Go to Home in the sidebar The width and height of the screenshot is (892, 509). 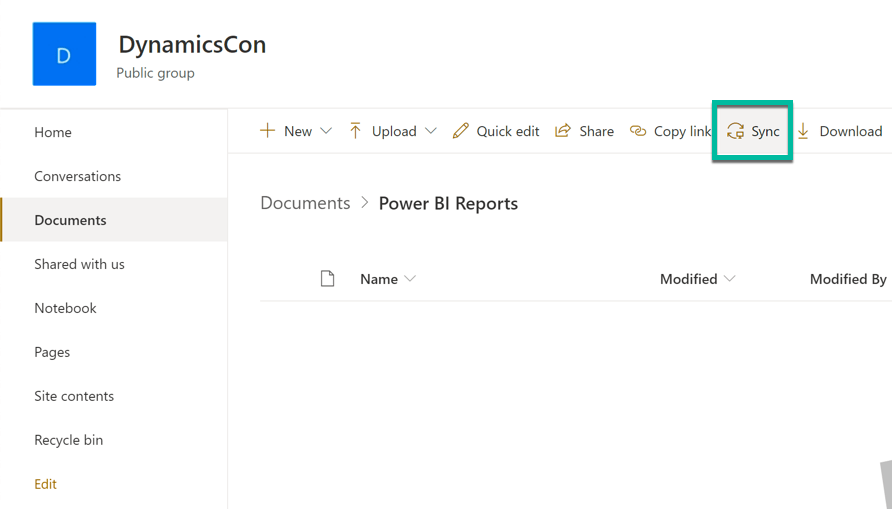[53, 132]
